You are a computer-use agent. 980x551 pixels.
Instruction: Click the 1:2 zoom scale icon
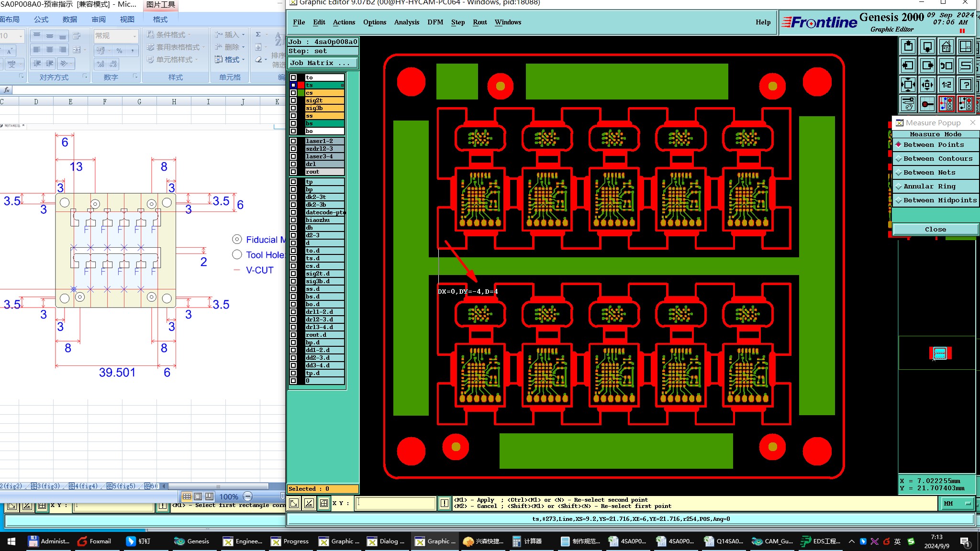point(946,85)
